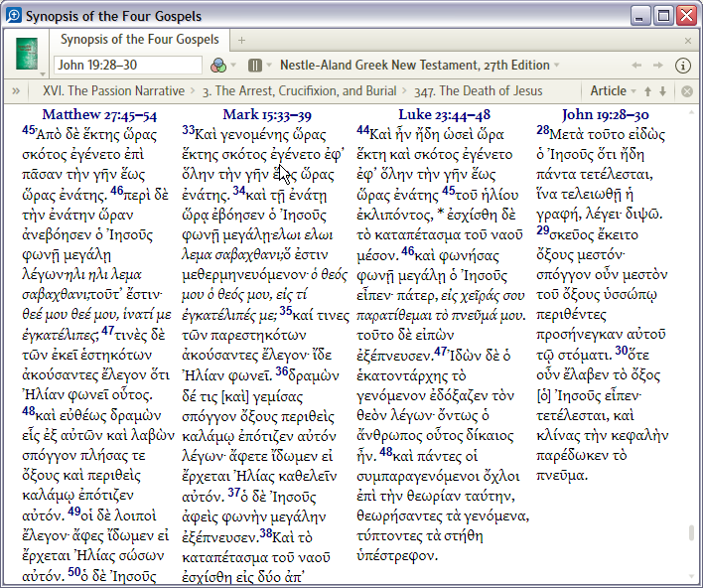Viewport: 703px width, 588px height.
Task: Open the Nestle-Aland Greek New Testament dropdown
Action: pyautogui.click(x=420, y=65)
